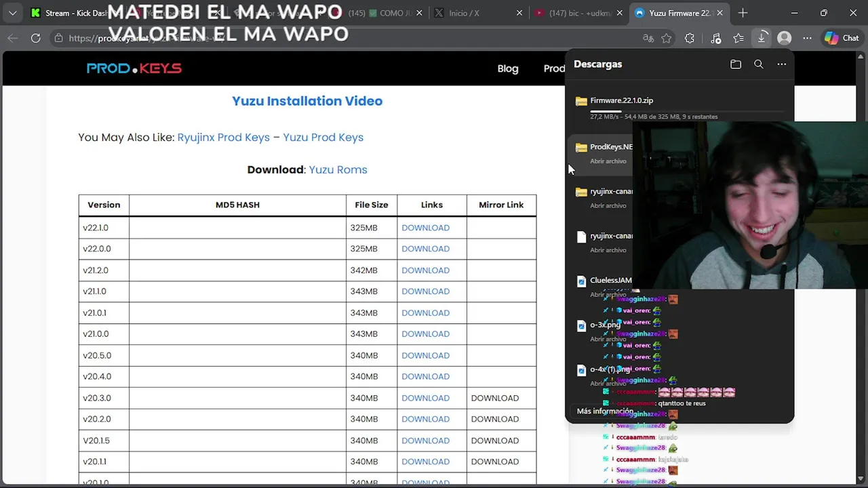Click DOWNLOAD link for v21.1.0

coord(425,291)
